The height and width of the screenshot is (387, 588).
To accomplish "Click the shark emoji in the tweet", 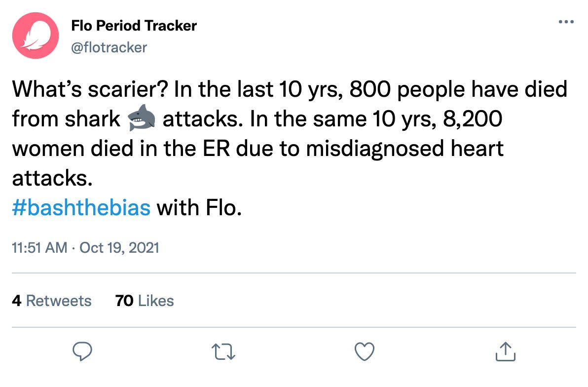I will tap(142, 118).
